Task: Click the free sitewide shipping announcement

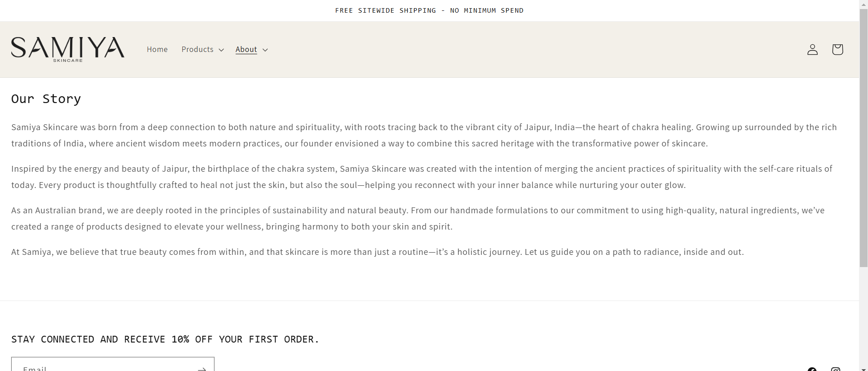Action: (429, 10)
